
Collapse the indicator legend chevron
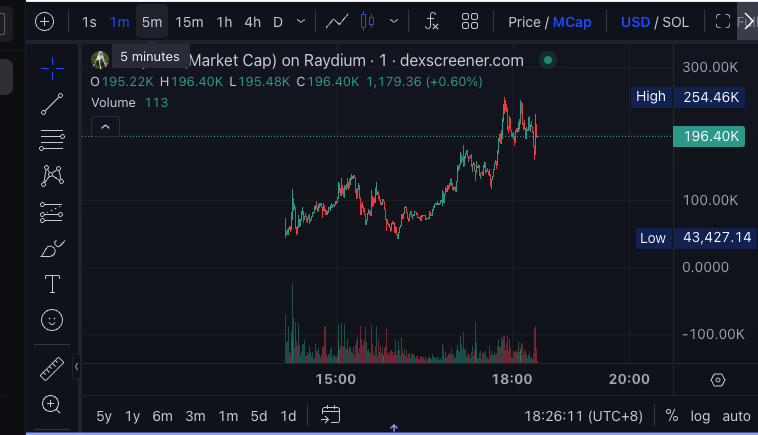[x=105, y=127]
